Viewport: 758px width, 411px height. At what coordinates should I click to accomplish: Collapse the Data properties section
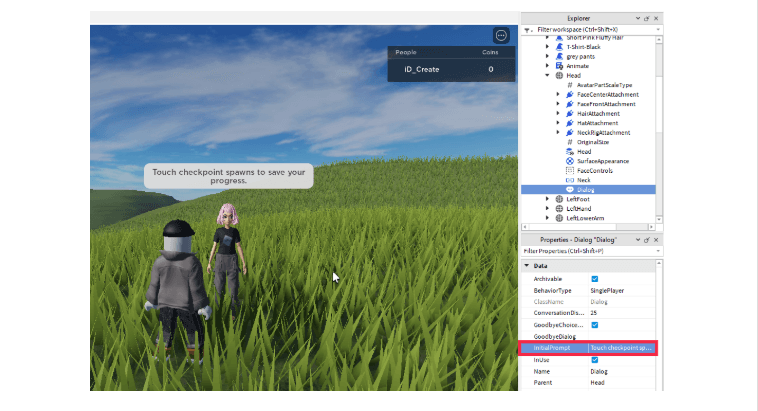click(x=527, y=265)
